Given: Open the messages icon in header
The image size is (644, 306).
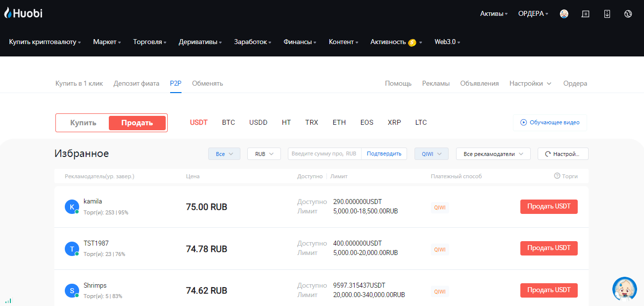Looking at the screenshot, I should (586, 14).
